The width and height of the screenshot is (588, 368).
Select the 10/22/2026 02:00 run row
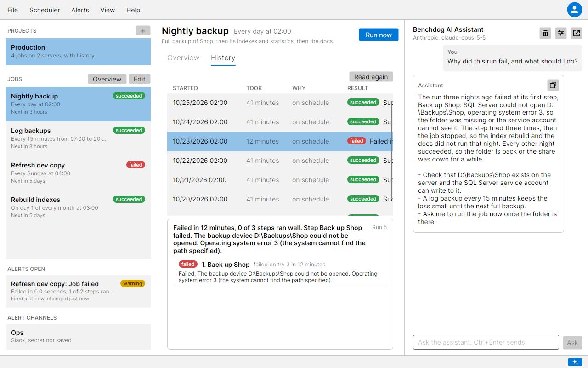tap(280, 161)
